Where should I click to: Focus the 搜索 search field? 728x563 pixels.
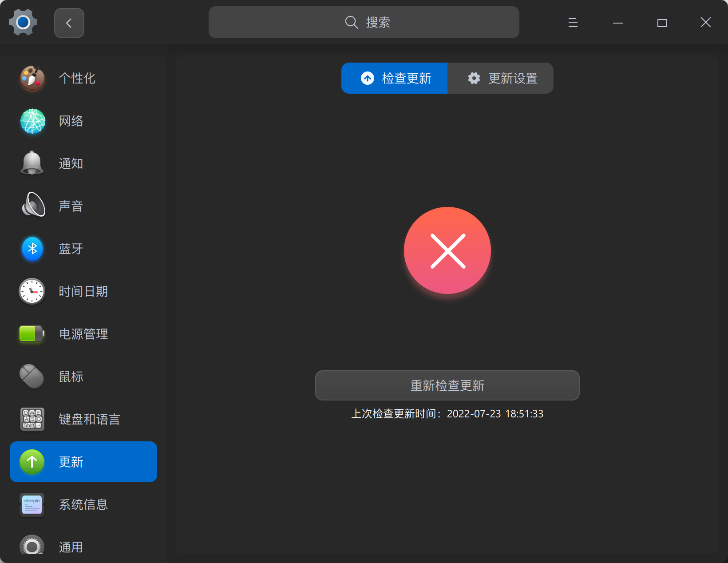click(x=364, y=22)
